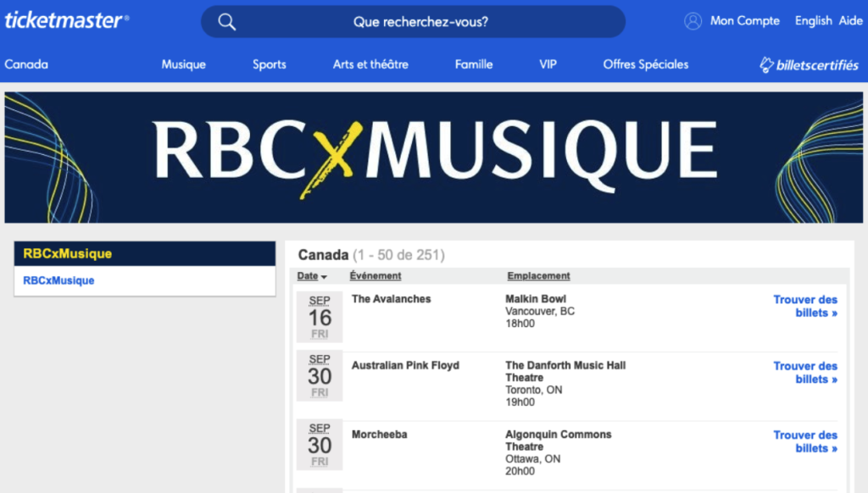Screen dimensions: 868x493
Task: Open the Sports navigation menu
Action: [x=269, y=64]
